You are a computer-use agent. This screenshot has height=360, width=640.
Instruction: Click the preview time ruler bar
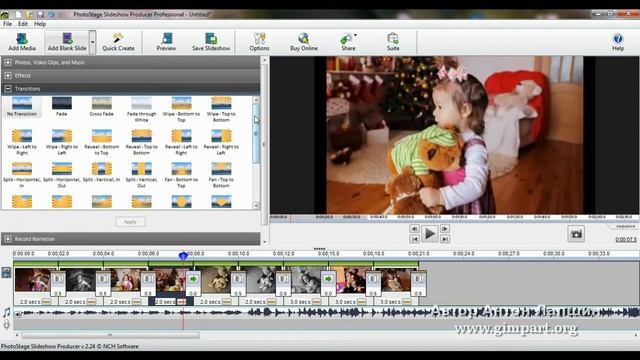(454, 218)
